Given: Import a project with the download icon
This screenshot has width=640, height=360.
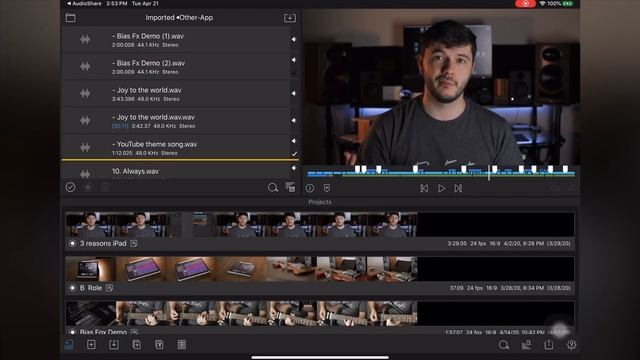Looking at the screenshot, I should (x=114, y=344).
